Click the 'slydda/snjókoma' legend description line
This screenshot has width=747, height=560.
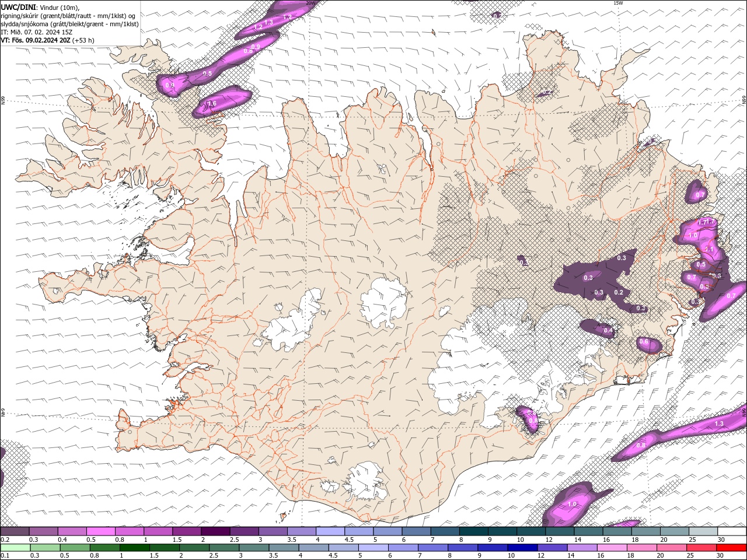[x=70, y=24]
